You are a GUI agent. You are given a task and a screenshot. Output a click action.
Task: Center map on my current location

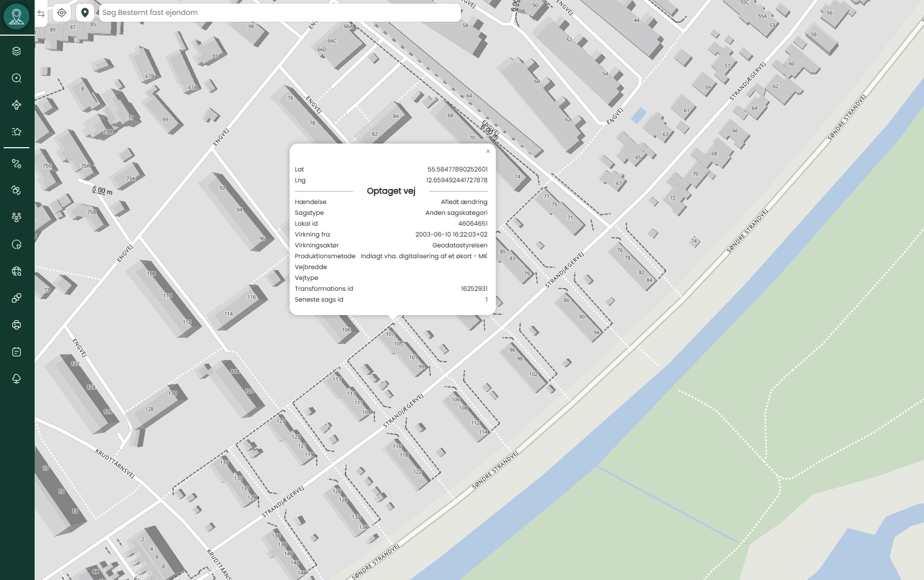pyautogui.click(x=61, y=13)
